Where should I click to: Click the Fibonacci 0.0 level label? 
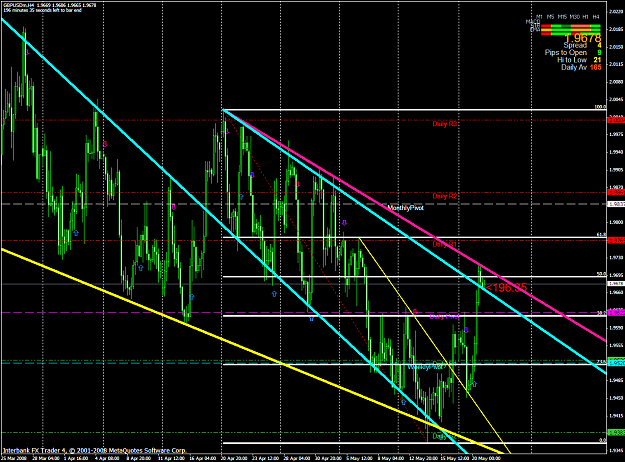click(603, 440)
